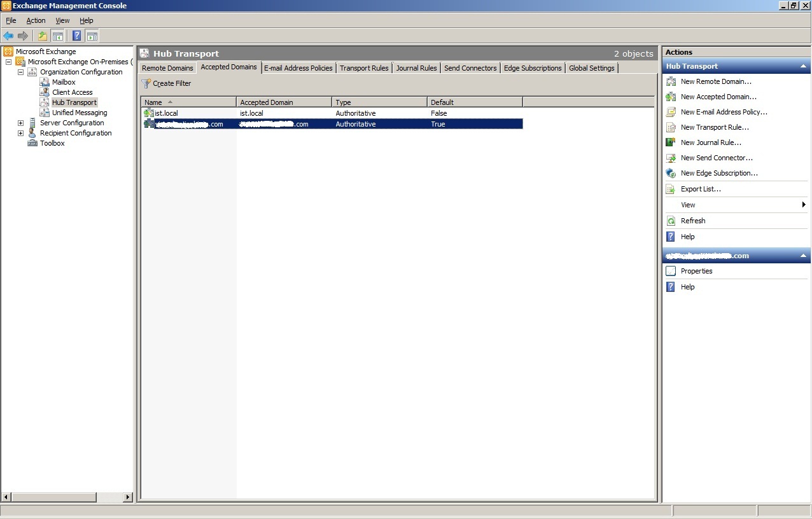
Task: Switch to the Transport Rules tab
Action: click(363, 68)
